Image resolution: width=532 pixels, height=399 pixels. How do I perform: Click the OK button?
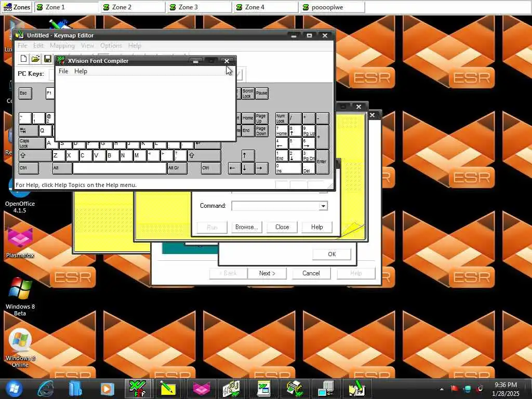331,254
